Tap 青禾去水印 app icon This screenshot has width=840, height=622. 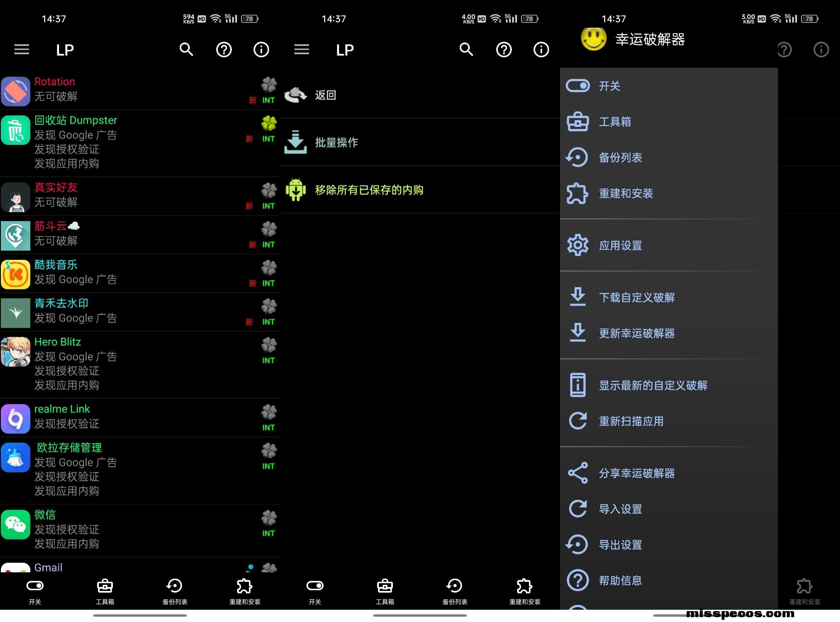tap(16, 313)
